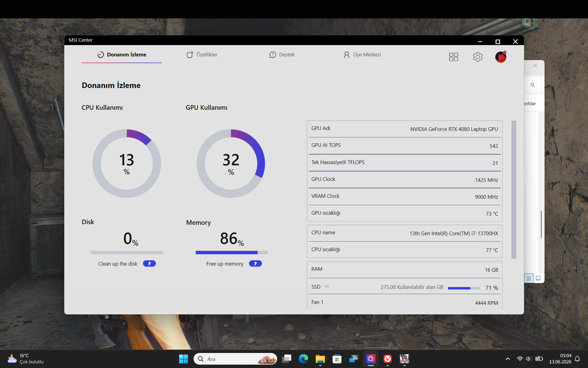The image size is (588, 368).
Task: Minimize the MSI Center window
Action: (480, 41)
